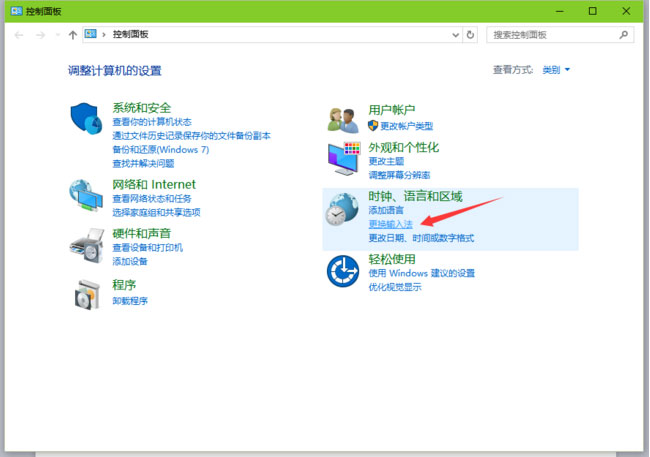650x457 pixels.
Task: Open 查看网络状态和任务 link
Action: click(x=152, y=199)
